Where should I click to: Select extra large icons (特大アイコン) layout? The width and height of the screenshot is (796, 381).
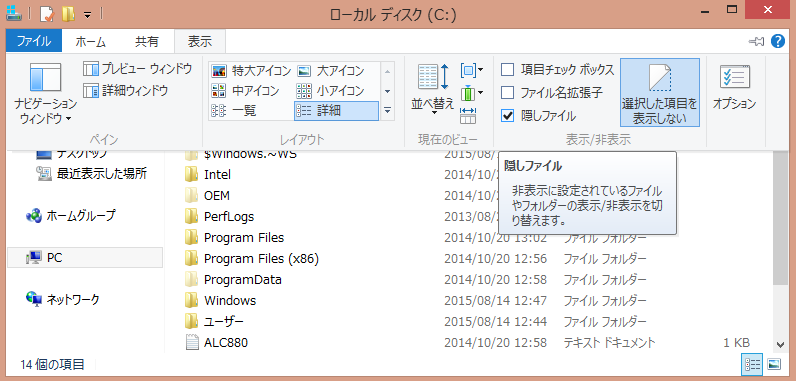point(251,70)
